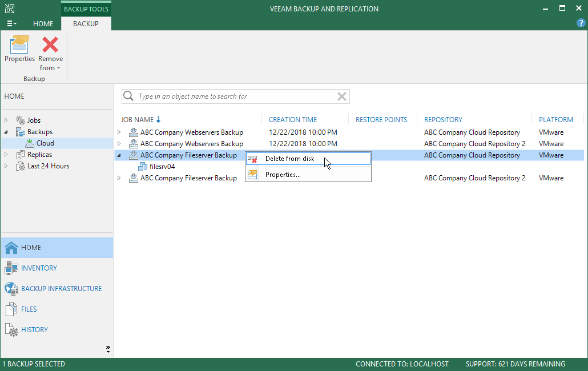Click the Veeam app icon in title bar

point(10,9)
